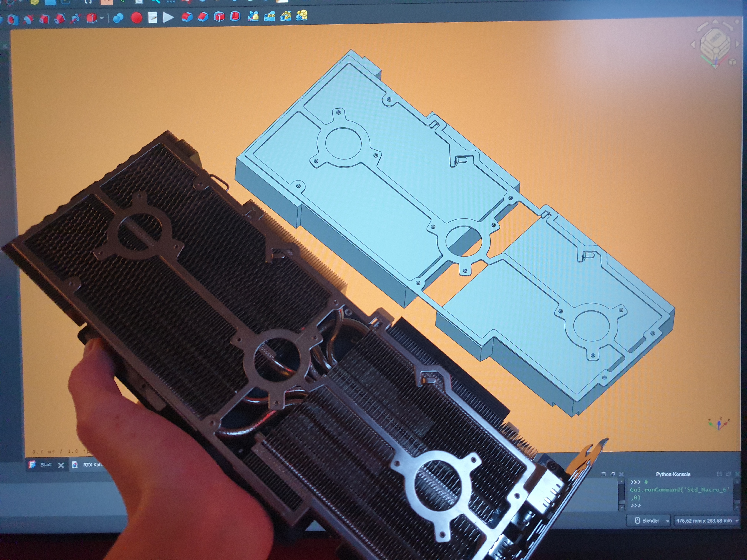Screen dimensions: 747x560
Task: Switch to the RTX Küh document tab
Action: (93, 465)
